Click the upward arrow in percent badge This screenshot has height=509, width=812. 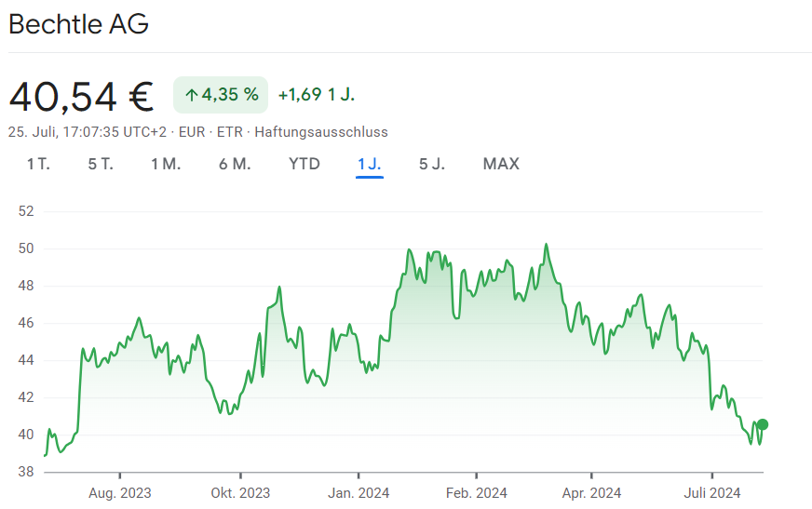tap(192, 95)
